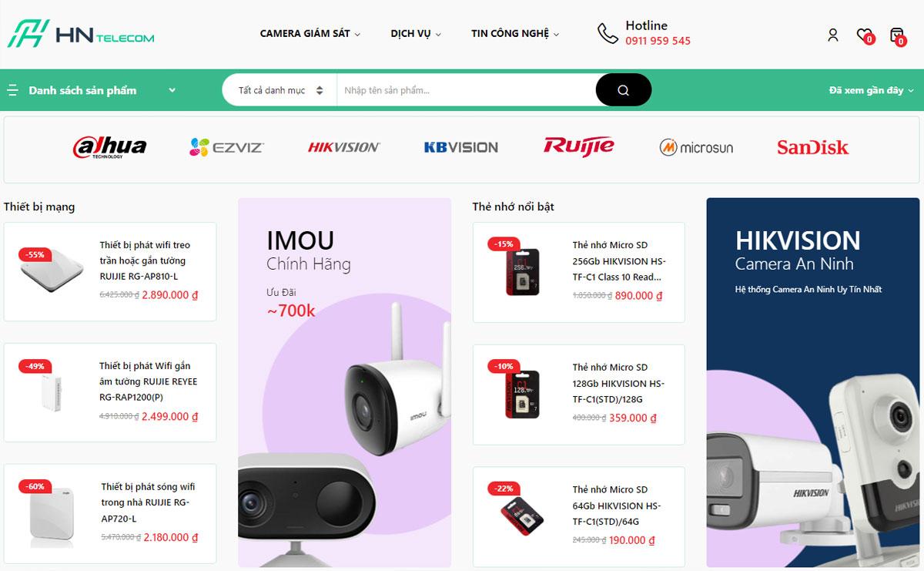This screenshot has height=571, width=924.
Task: Select the Dahua brand logo
Action: [x=109, y=146]
